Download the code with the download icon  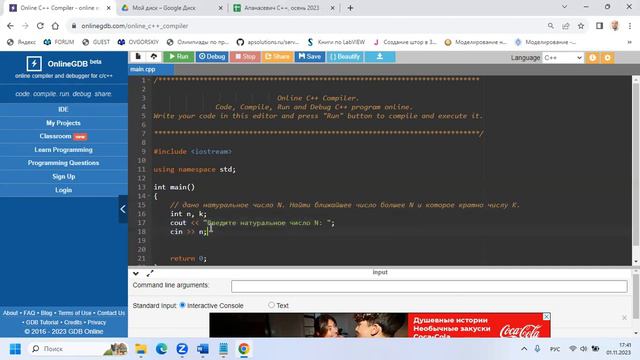coord(380,56)
